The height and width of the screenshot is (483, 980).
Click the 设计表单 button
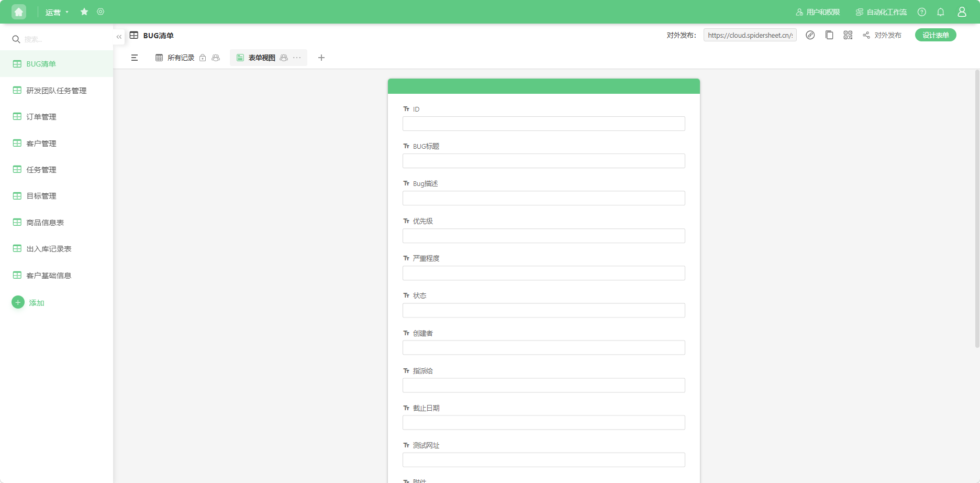coord(936,35)
